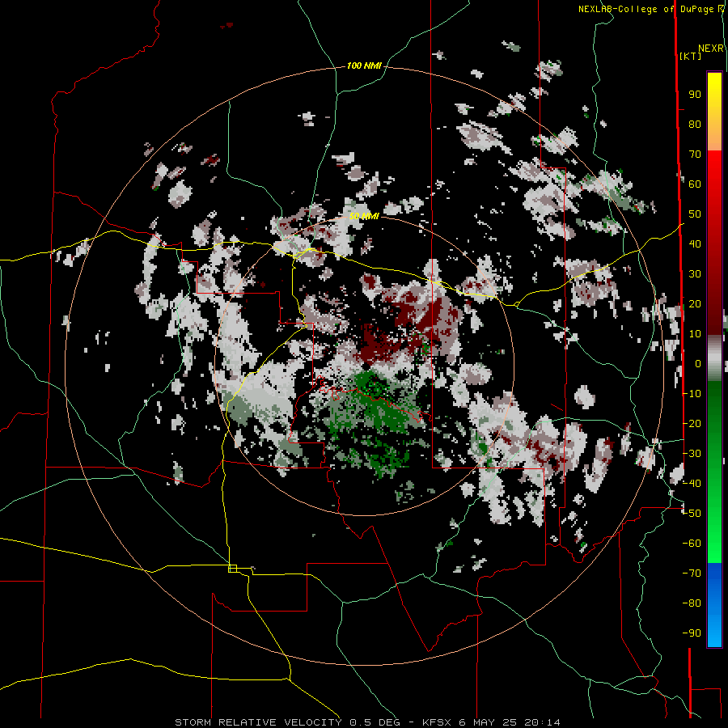Click the positive 20 scale label
728x728 pixels.
pos(695,303)
